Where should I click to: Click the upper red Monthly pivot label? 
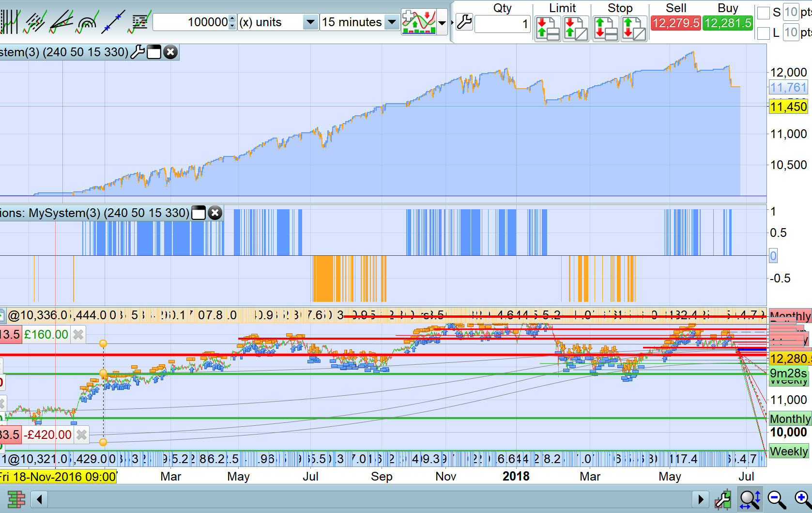click(x=790, y=316)
